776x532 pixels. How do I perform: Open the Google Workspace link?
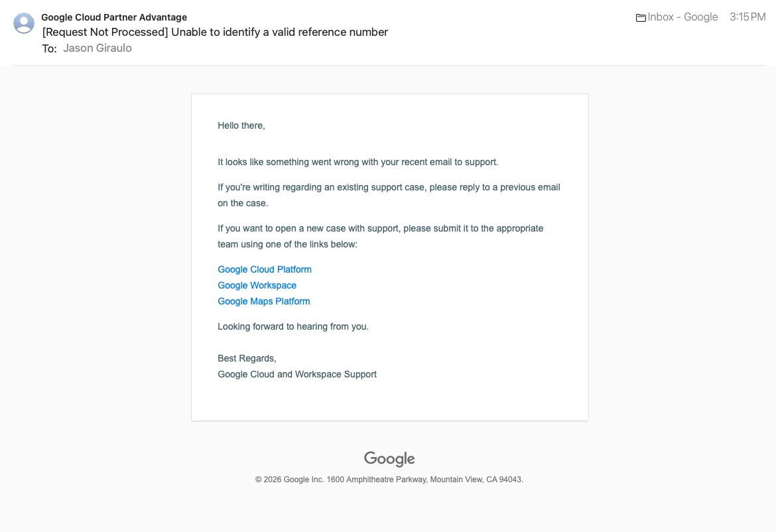[257, 285]
